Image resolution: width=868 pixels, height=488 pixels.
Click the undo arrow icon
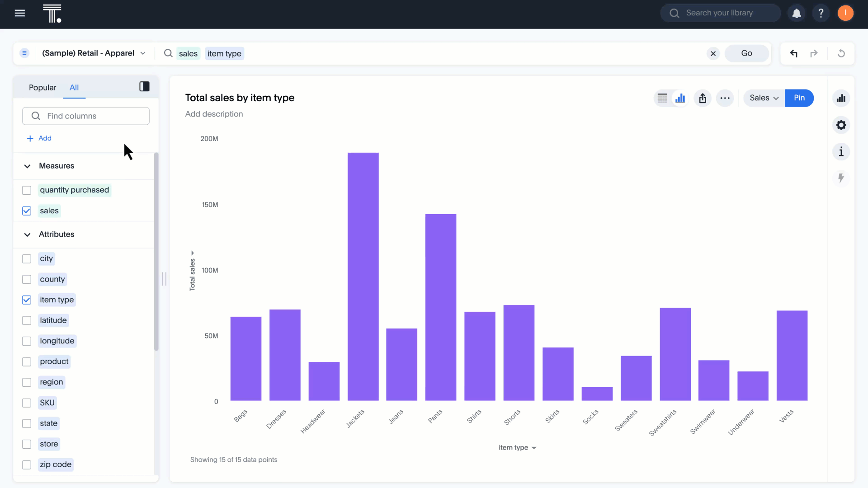[794, 53]
